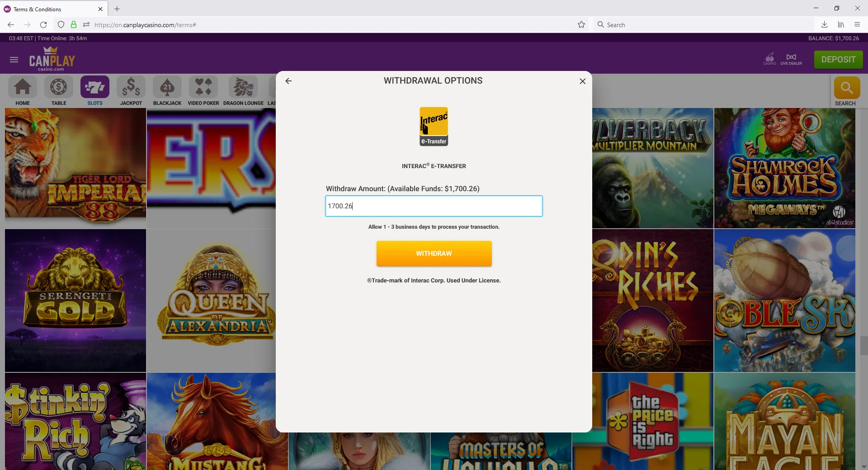Image resolution: width=868 pixels, height=470 pixels.
Task: Click the CanPlay casino logo
Action: [x=52, y=59]
